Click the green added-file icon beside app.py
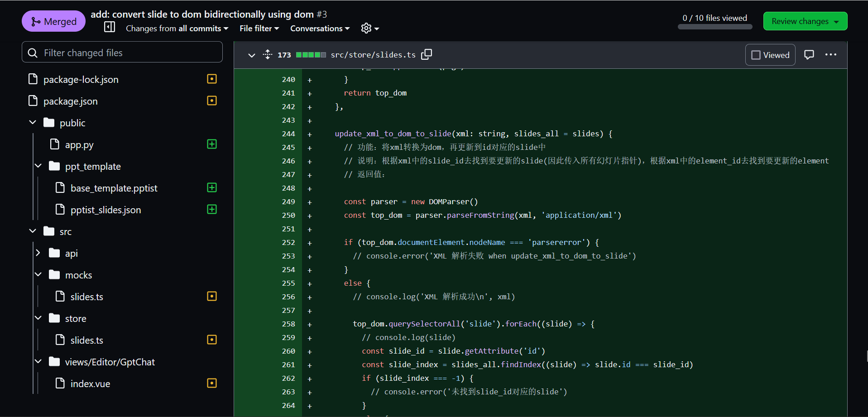868x417 pixels. pos(211,144)
